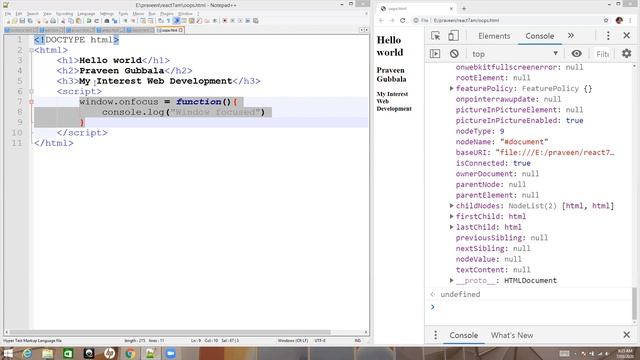The height and width of the screenshot is (360, 640).
Task: Open the HP app from the taskbar
Action: point(109,353)
